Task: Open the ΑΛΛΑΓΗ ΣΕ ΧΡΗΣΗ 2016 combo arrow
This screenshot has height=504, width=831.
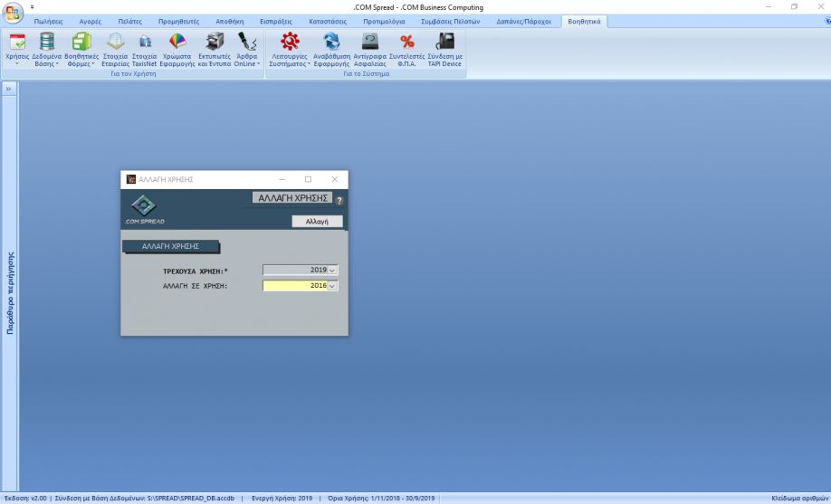Action: pyautogui.click(x=332, y=286)
